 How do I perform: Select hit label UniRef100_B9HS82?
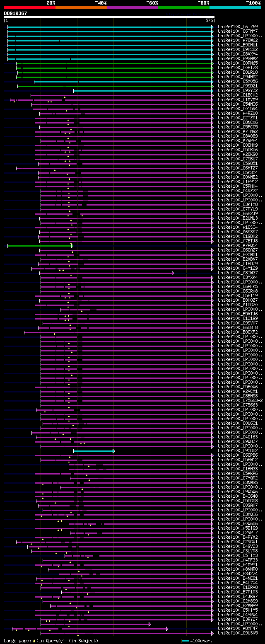point(238,49)
